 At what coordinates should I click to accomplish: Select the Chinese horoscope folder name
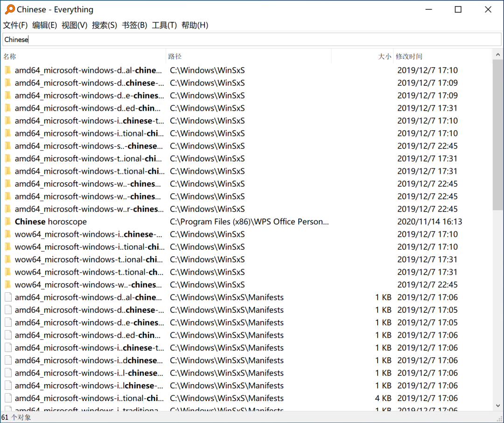pos(51,222)
